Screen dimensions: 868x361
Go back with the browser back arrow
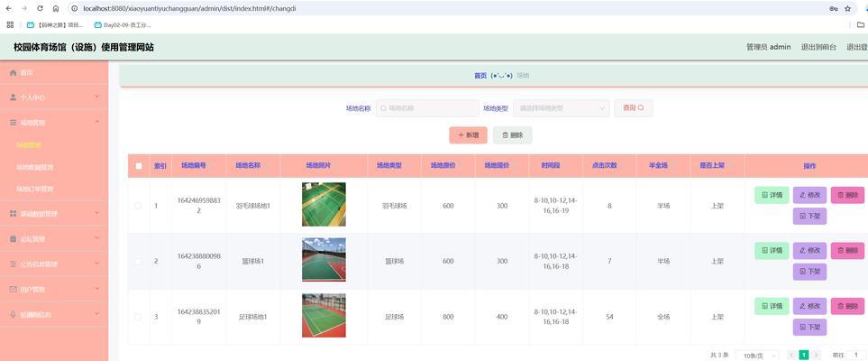tap(8, 9)
